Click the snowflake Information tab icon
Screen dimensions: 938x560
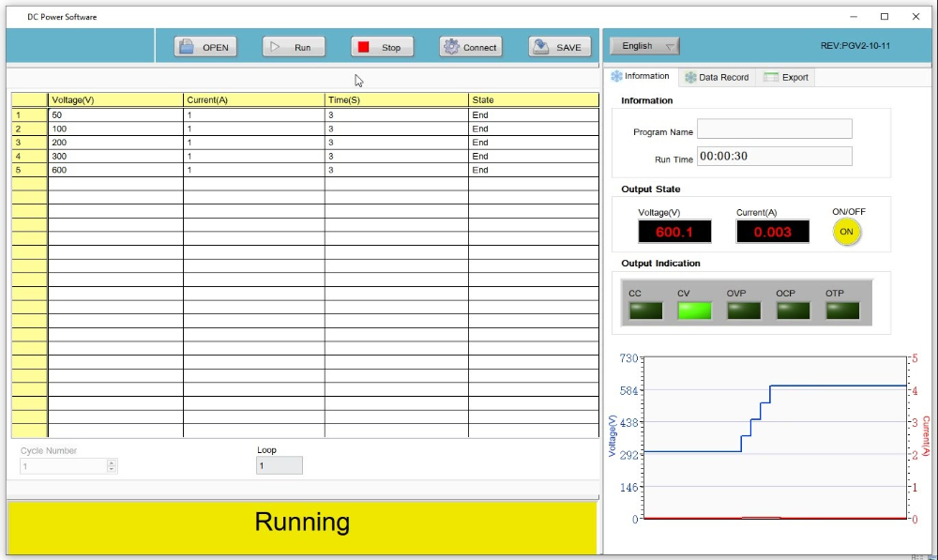pyautogui.click(x=617, y=76)
